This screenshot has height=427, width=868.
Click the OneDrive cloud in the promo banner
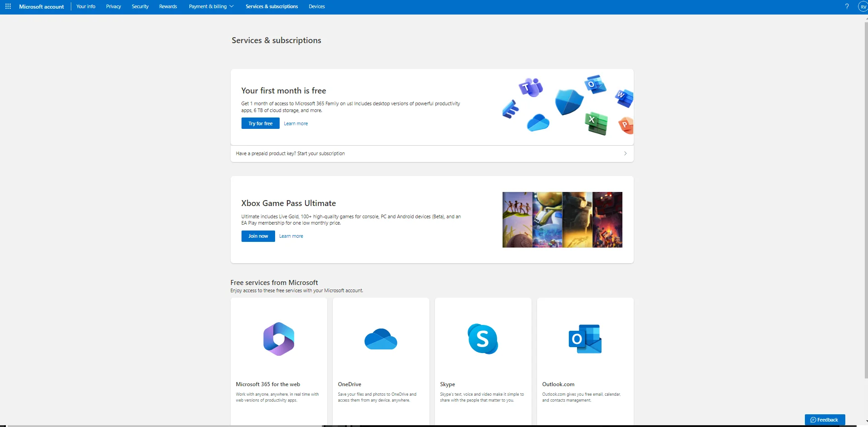[538, 123]
